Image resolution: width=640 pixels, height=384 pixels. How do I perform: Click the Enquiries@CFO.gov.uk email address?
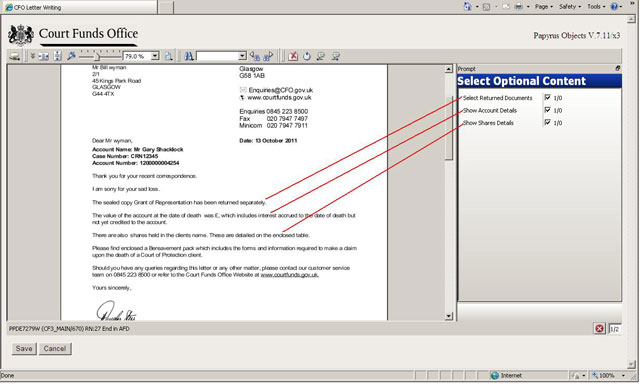[281, 90]
